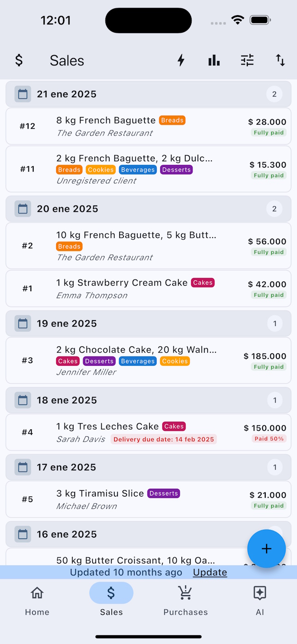The image size is (297, 644).
Task: Tap the lightning bolt quick action icon
Action: tap(181, 60)
